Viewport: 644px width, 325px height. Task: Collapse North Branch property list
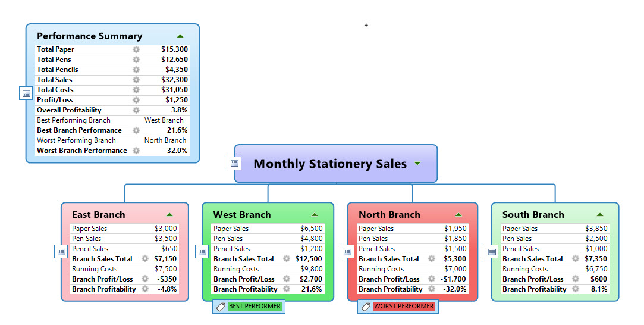pyautogui.click(x=458, y=215)
